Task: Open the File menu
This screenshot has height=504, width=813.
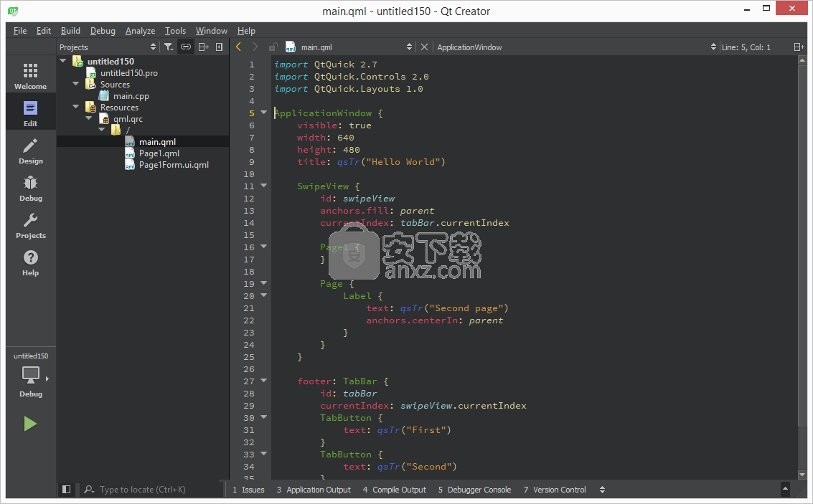Action: tap(20, 31)
